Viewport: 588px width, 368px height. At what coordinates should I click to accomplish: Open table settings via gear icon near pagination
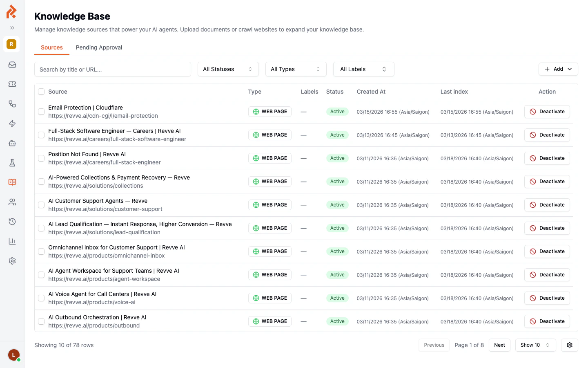click(569, 345)
